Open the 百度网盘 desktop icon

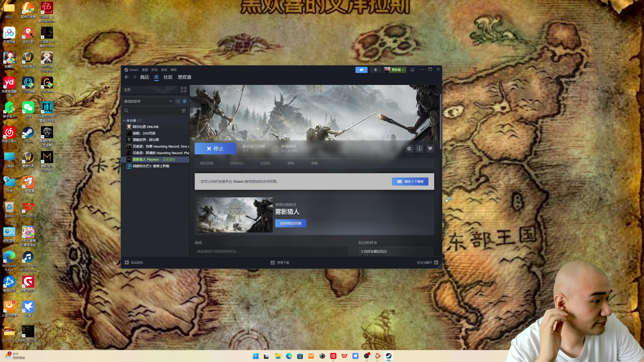[9, 35]
